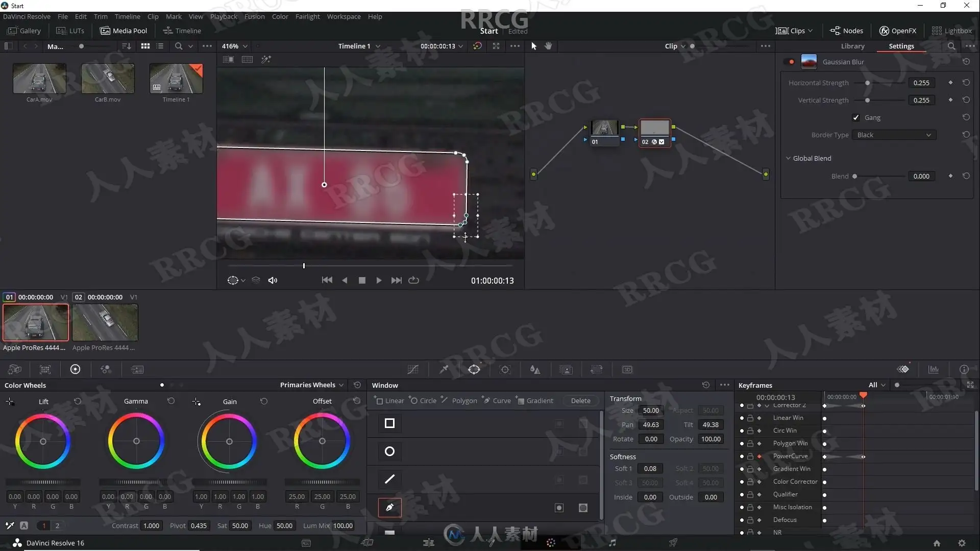Image resolution: width=980 pixels, height=551 pixels.
Task: Stop playback in viewer
Action: [x=362, y=280]
